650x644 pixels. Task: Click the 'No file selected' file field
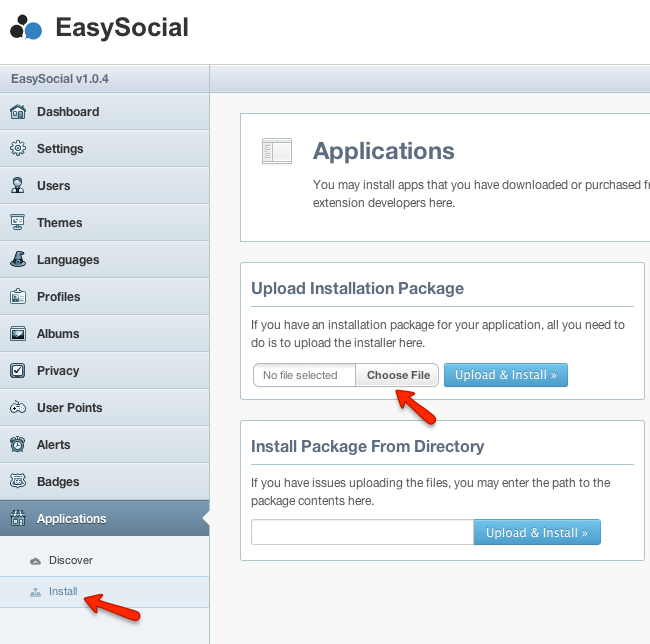click(x=304, y=376)
